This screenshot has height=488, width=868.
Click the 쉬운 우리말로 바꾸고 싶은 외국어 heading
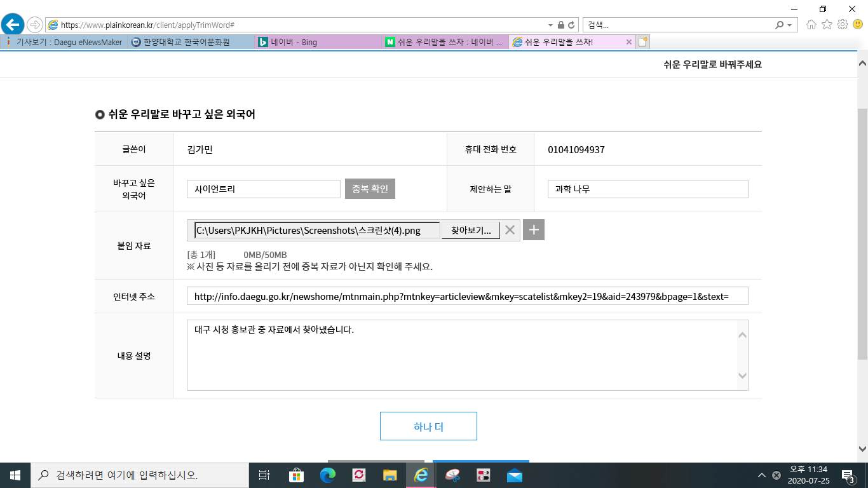click(x=182, y=114)
